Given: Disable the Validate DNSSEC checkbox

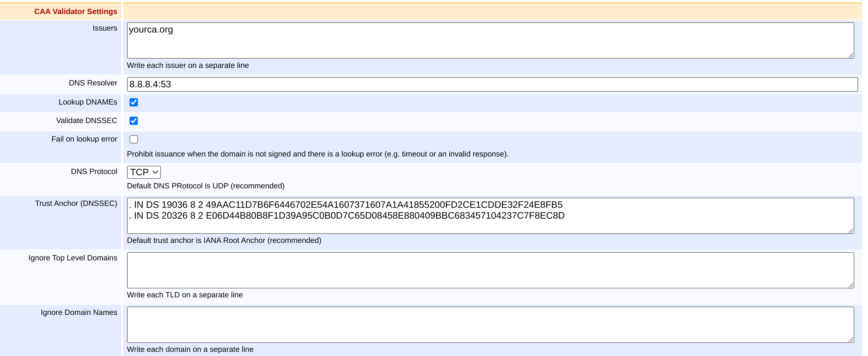Looking at the screenshot, I should coord(134,121).
